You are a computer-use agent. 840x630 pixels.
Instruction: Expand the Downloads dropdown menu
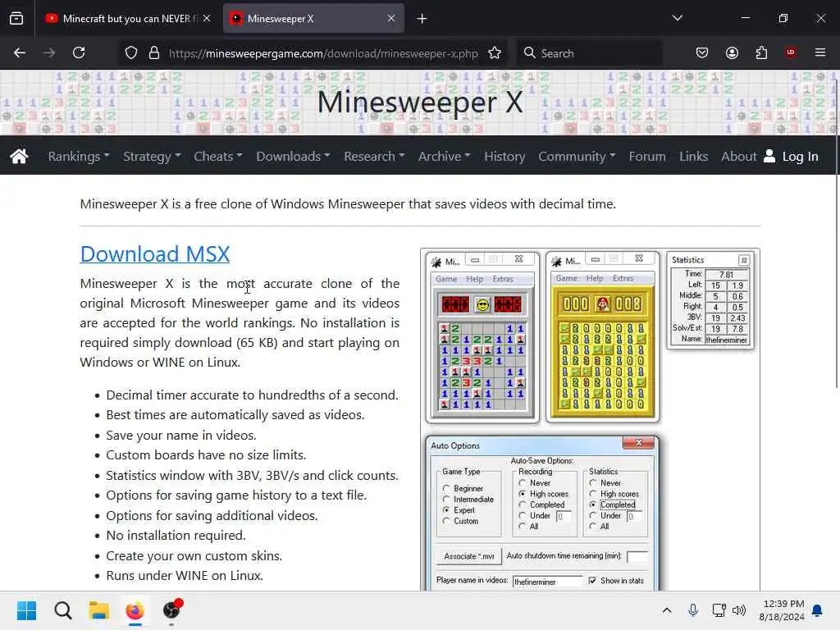tap(293, 157)
